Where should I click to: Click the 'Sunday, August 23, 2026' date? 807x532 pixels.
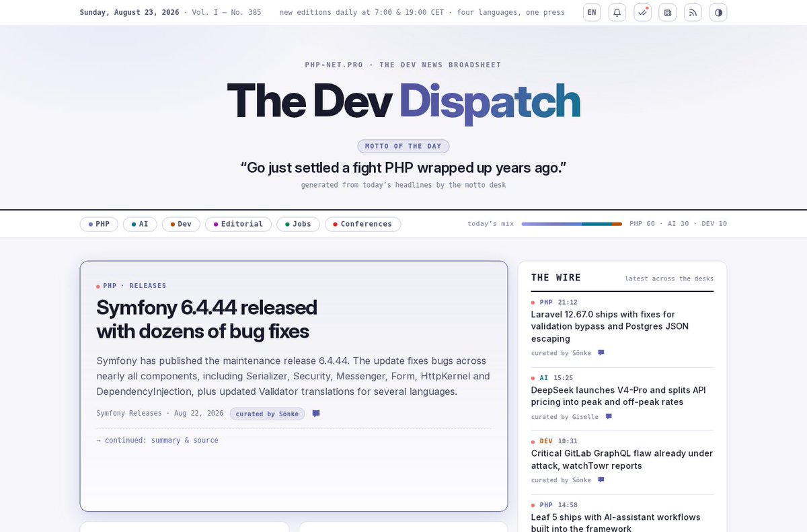click(x=129, y=12)
